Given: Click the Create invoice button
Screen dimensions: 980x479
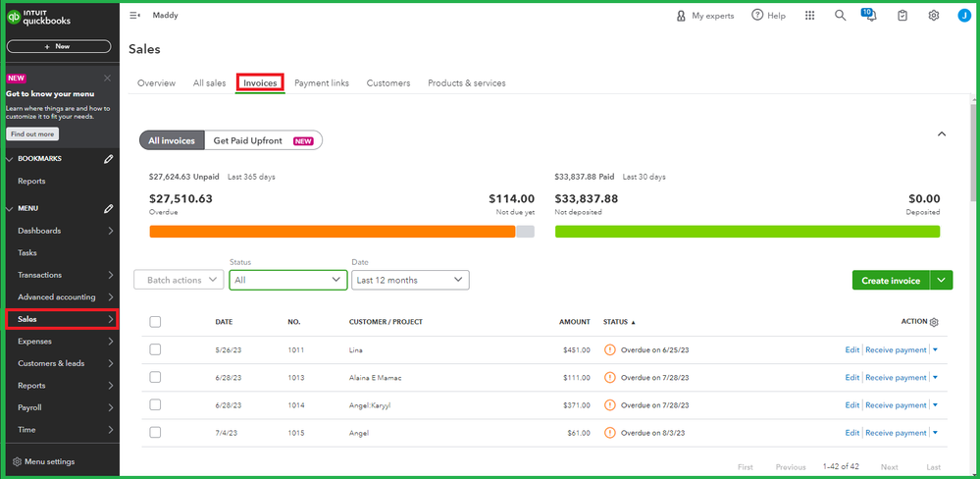Looking at the screenshot, I should point(891,280).
